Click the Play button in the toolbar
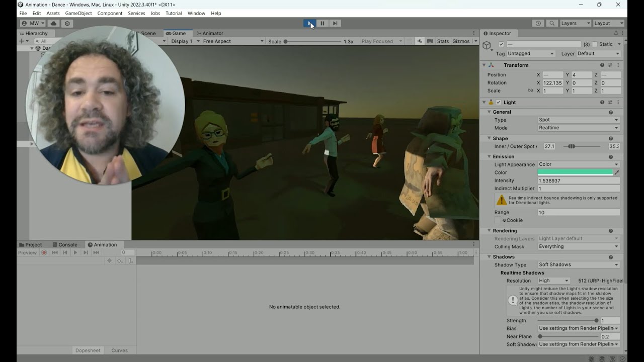The image size is (644, 362). [x=309, y=23]
